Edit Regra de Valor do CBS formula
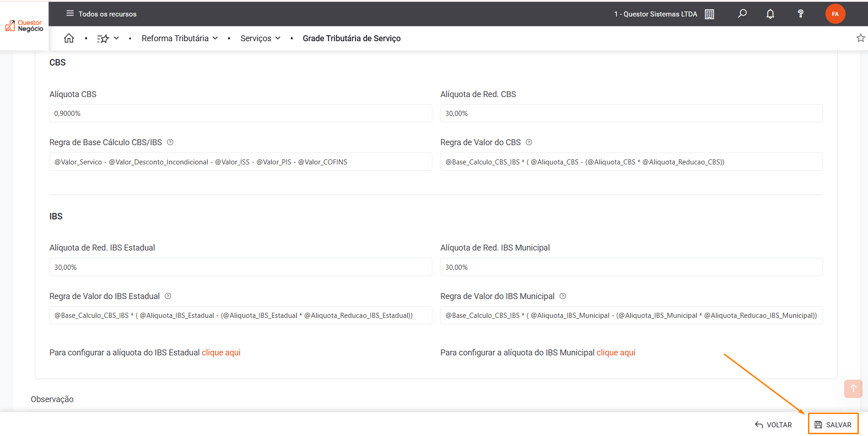This screenshot has width=868, height=436. [x=631, y=162]
